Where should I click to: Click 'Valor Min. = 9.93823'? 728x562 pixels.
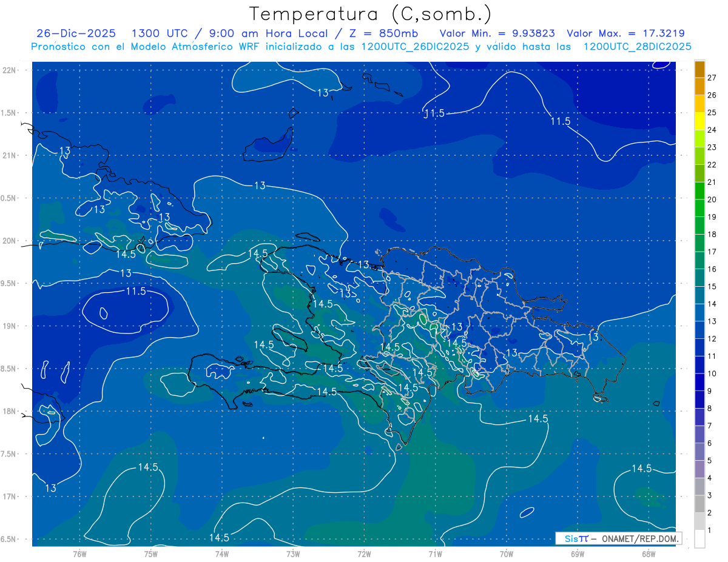click(x=497, y=33)
